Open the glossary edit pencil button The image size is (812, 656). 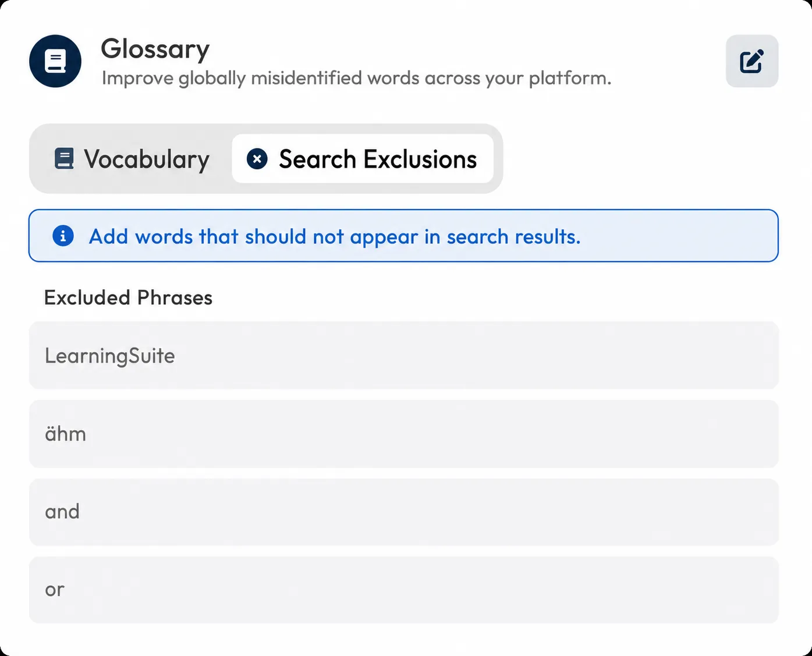pos(751,61)
